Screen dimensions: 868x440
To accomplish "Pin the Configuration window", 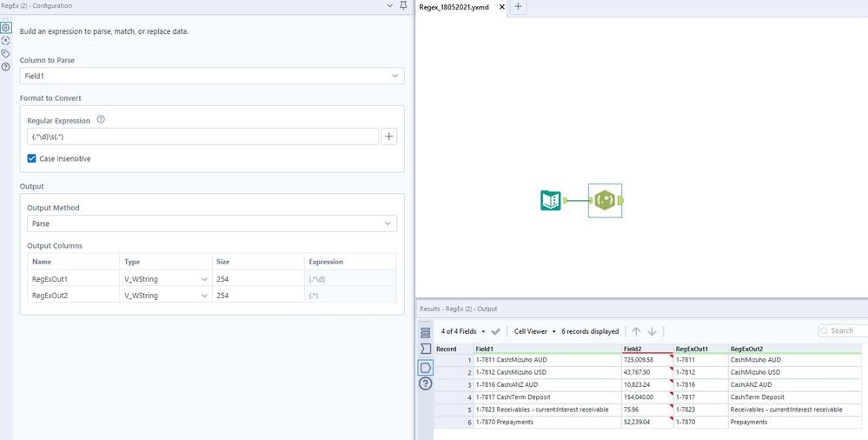I will coord(403,5).
